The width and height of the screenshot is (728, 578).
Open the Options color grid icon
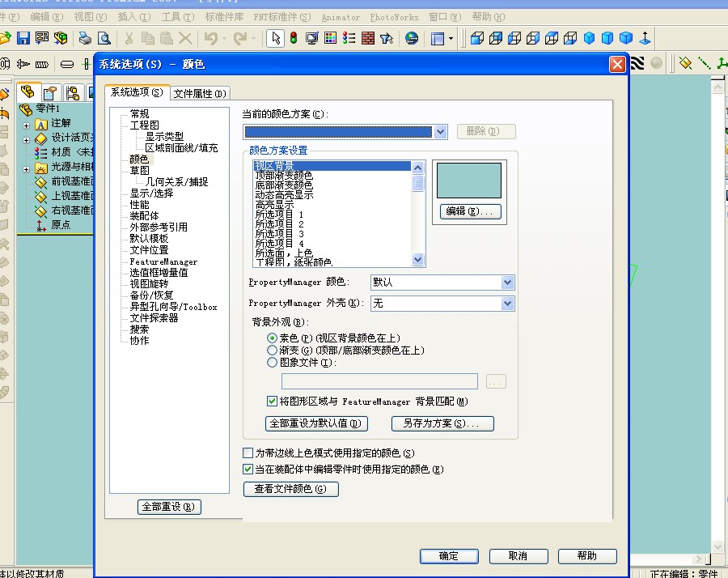pyautogui.click(x=331, y=38)
